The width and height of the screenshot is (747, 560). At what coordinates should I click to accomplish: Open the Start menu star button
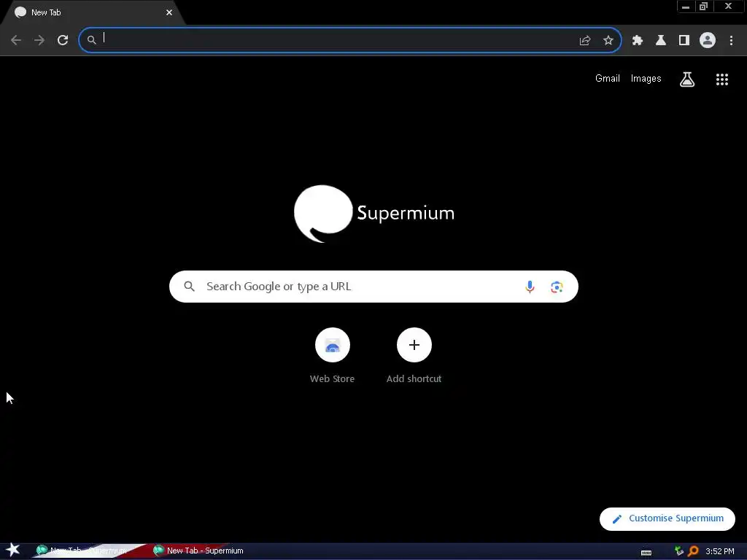pos(13,551)
